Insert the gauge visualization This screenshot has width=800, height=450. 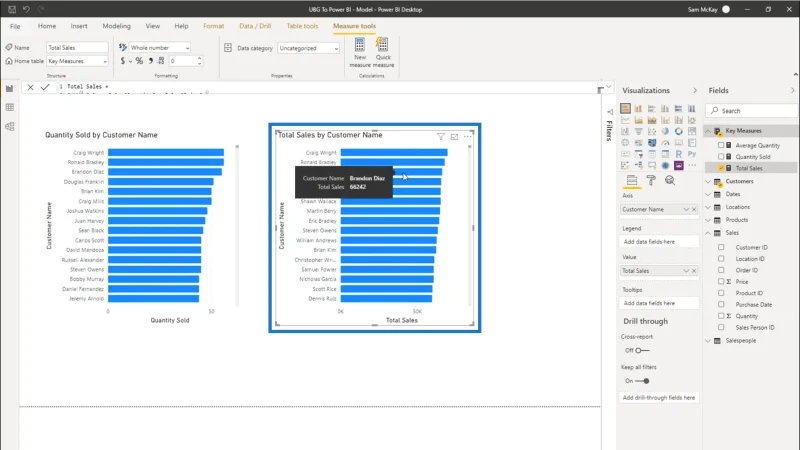(665, 143)
